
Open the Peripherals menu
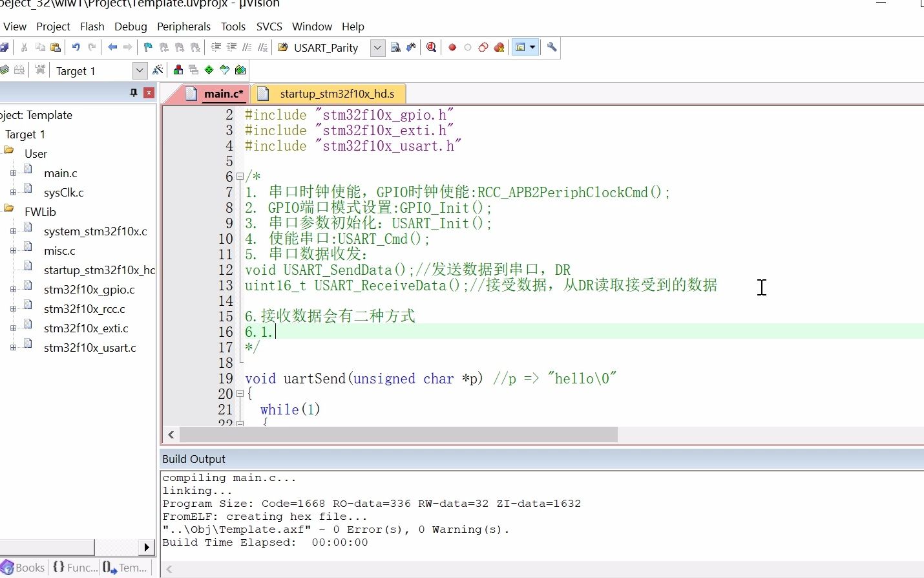point(184,27)
